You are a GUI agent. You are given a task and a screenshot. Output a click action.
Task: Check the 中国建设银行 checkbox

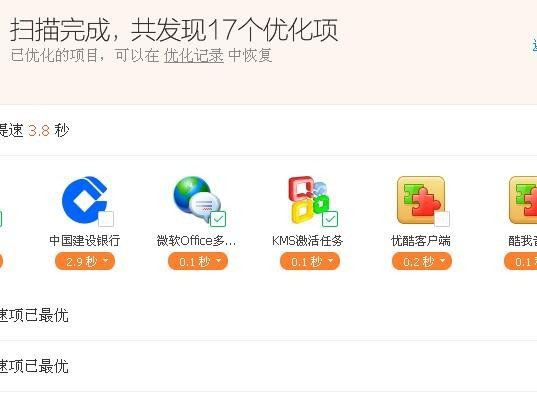[106, 219]
